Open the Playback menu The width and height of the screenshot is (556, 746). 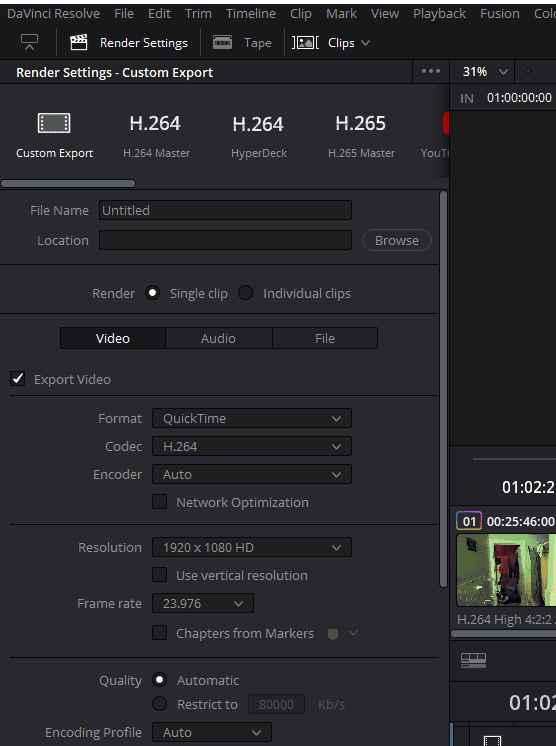tap(439, 13)
